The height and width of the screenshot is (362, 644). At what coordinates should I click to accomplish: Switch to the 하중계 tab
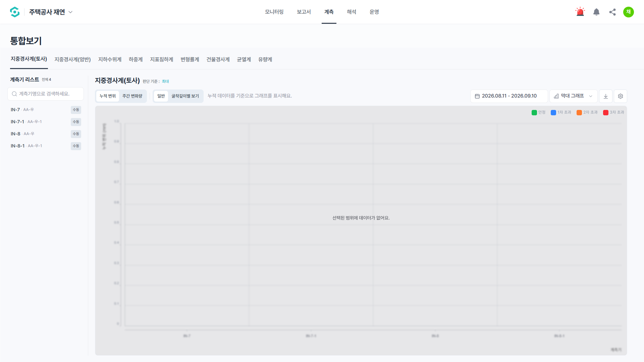(x=136, y=60)
